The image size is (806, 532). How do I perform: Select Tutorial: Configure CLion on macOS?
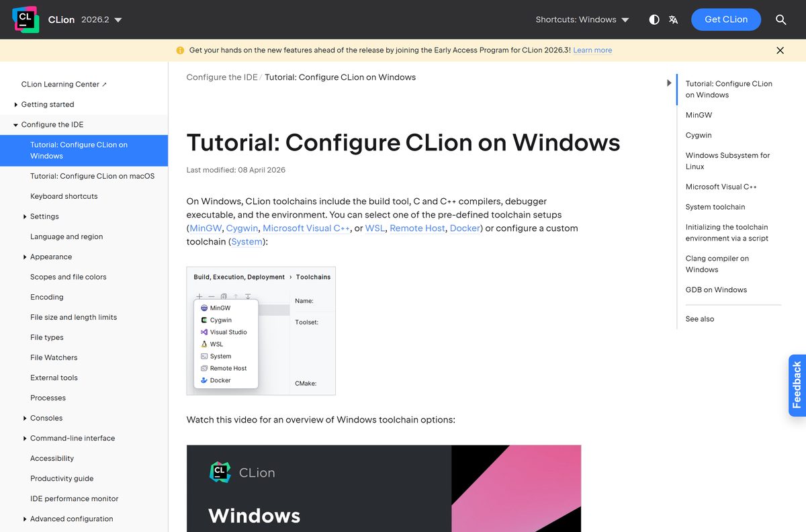pyautogui.click(x=92, y=176)
